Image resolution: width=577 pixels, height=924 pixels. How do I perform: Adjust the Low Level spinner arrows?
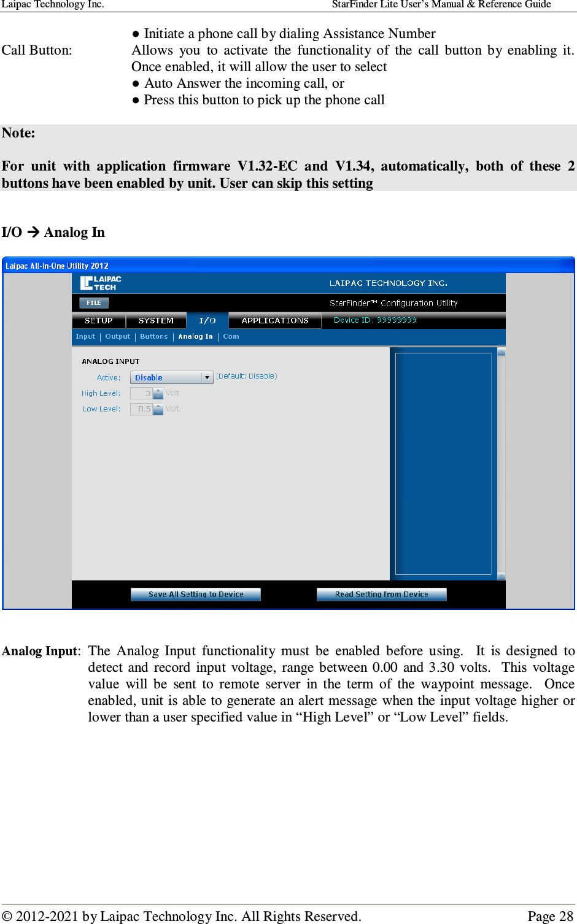(x=158, y=409)
